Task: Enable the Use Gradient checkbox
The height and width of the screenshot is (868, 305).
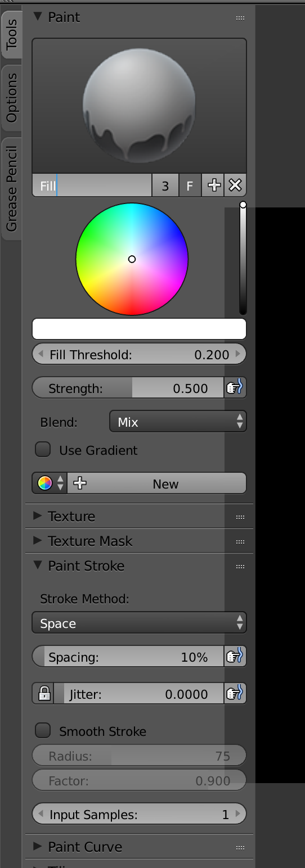Action: pos(43,450)
